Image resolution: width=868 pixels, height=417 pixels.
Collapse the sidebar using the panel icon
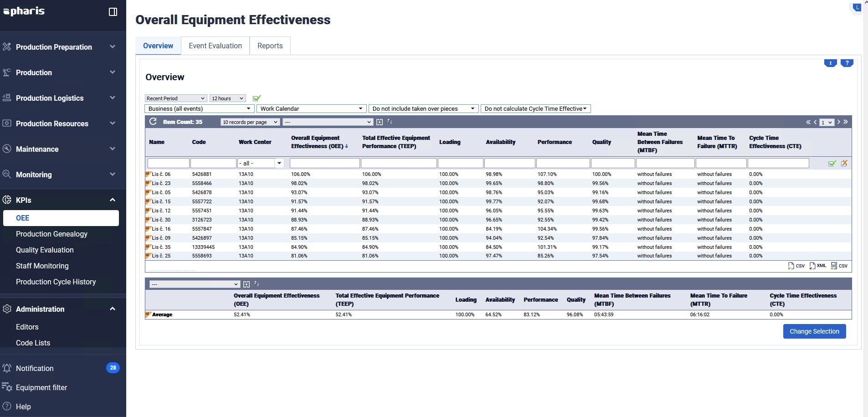click(x=113, y=12)
